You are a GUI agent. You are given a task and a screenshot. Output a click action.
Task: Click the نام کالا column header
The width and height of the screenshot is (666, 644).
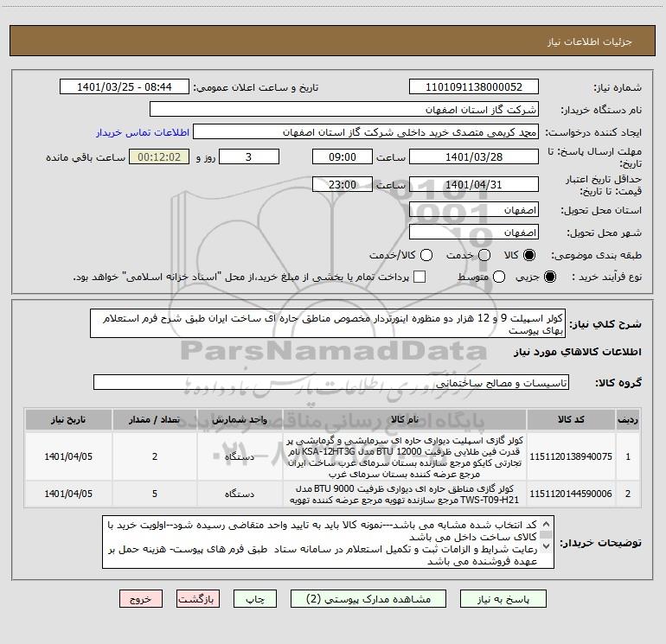pos(405,419)
